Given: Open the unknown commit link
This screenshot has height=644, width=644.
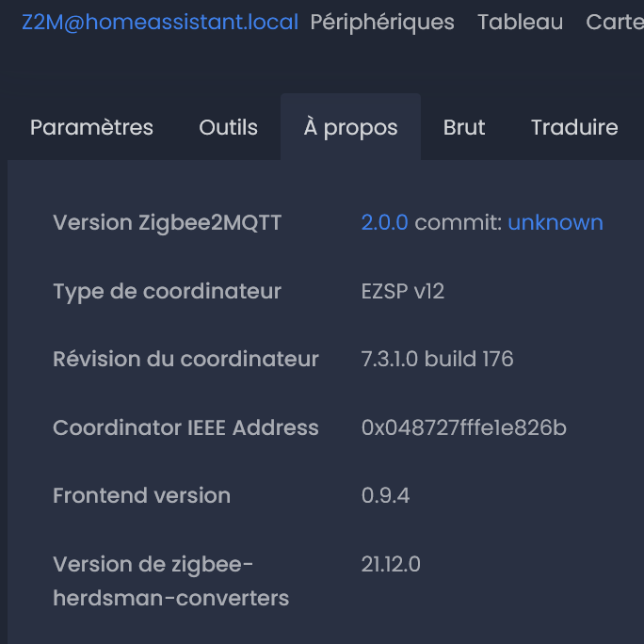Looking at the screenshot, I should tap(555, 223).
